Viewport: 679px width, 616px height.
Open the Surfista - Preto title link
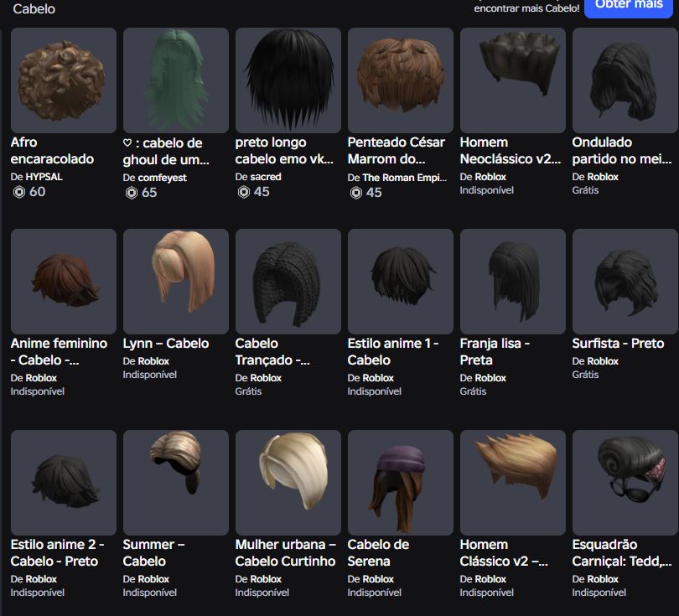pyautogui.click(x=618, y=344)
